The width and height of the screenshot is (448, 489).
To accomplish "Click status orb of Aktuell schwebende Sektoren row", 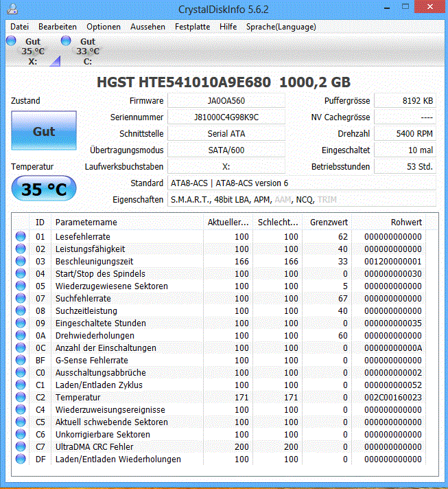I will point(21,422).
